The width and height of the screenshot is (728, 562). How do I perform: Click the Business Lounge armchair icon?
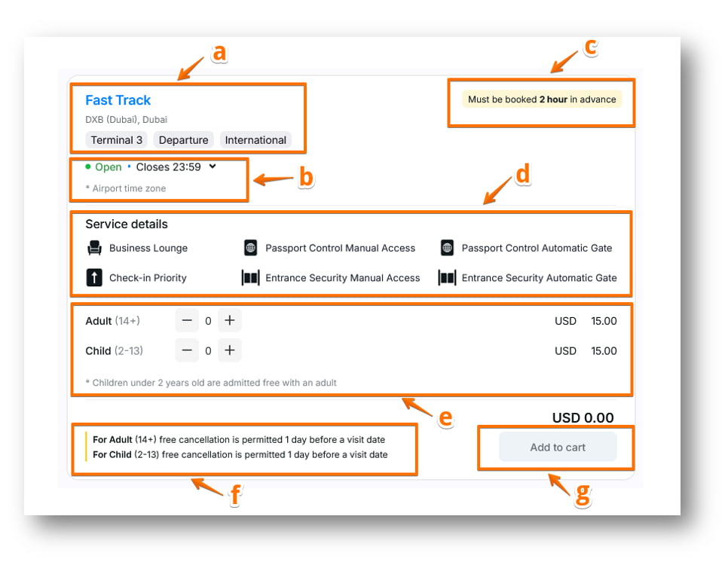point(94,248)
